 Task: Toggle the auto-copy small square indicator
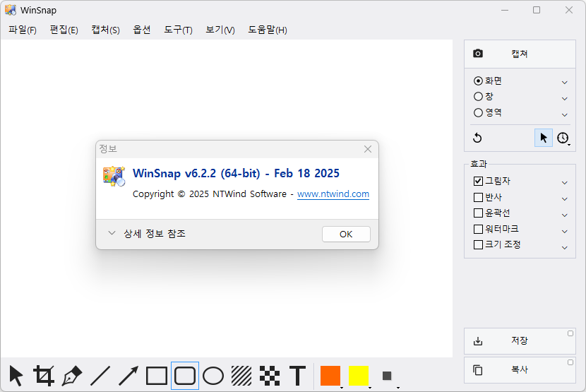click(x=570, y=362)
